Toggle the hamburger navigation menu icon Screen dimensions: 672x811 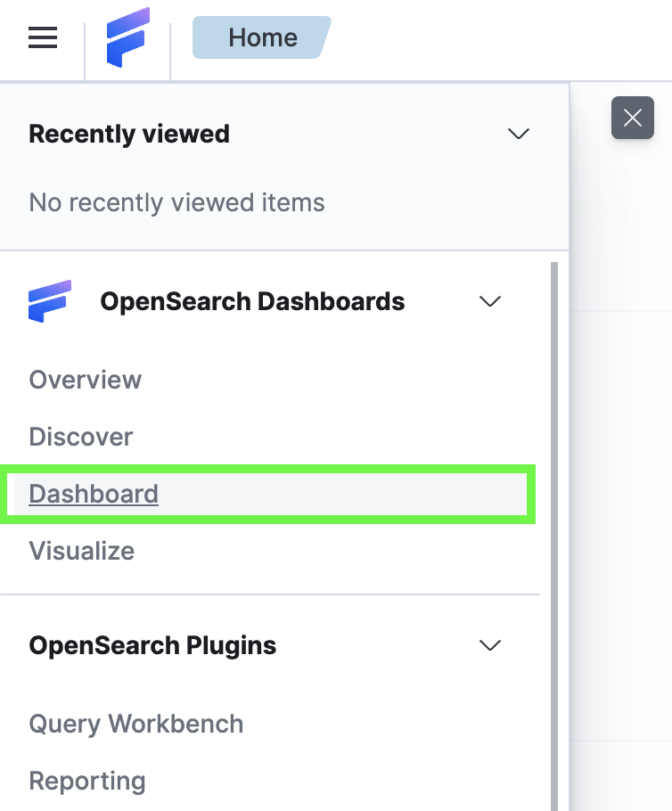43,37
